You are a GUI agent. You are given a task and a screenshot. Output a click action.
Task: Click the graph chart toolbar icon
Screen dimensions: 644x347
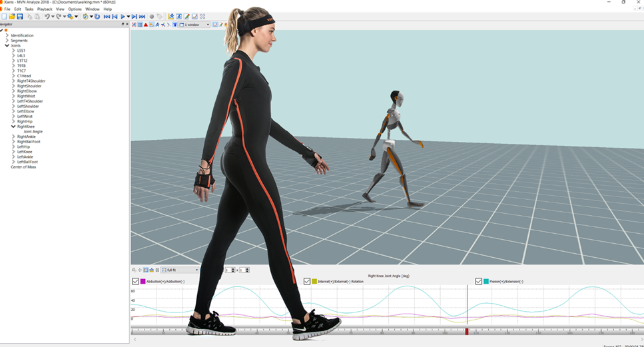[x=194, y=17]
